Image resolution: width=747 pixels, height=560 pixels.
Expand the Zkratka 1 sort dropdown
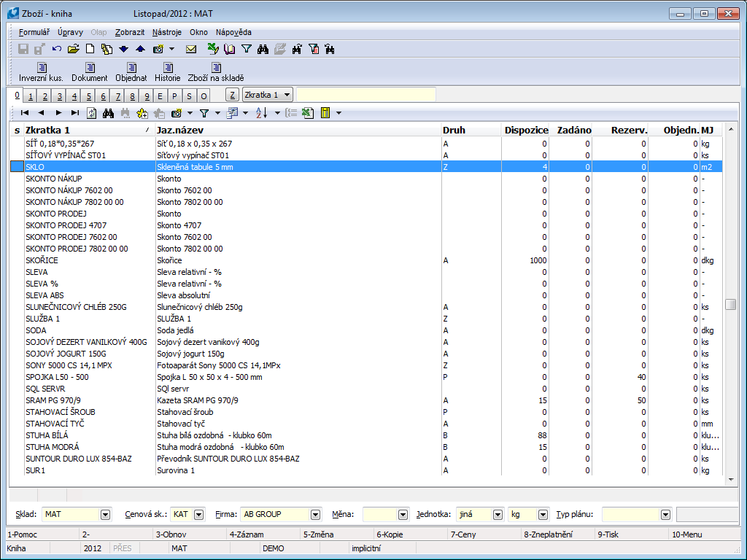[286, 95]
